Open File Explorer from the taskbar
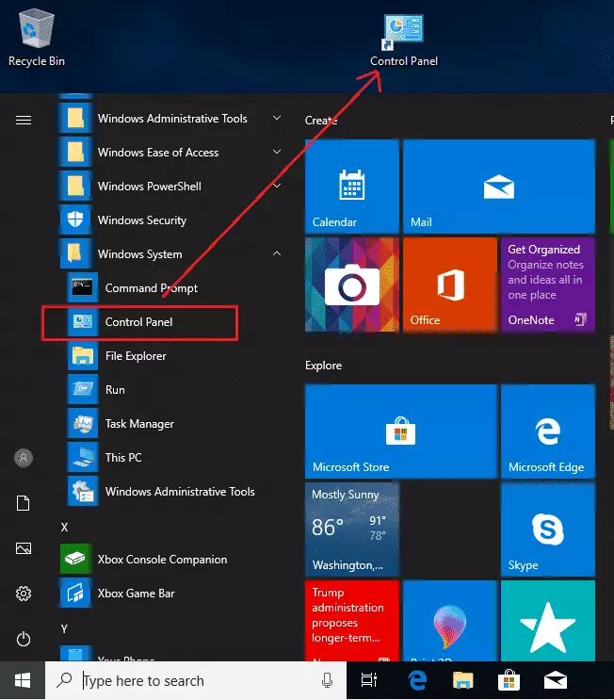This screenshot has width=614, height=700. tap(462, 680)
